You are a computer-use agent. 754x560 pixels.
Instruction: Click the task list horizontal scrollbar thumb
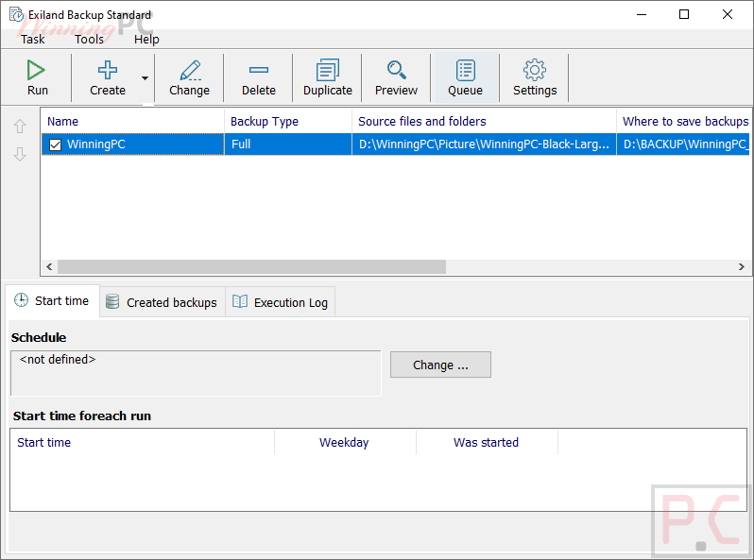tap(251, 267)
